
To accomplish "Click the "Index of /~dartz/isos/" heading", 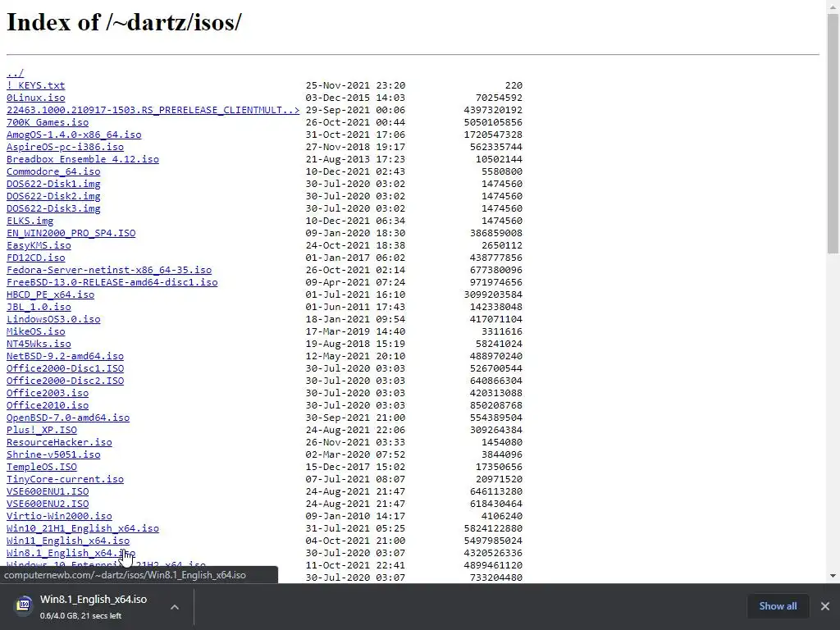I will coord(125,22).
